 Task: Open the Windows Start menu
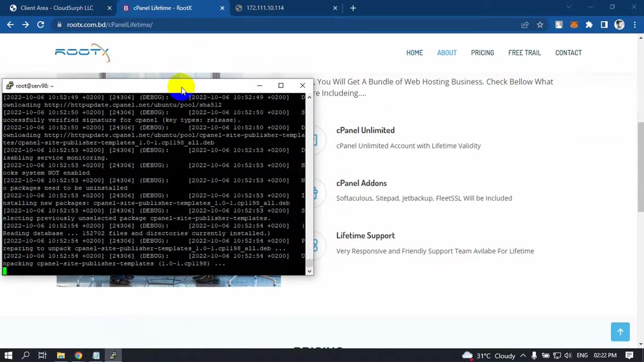point(9,355)
